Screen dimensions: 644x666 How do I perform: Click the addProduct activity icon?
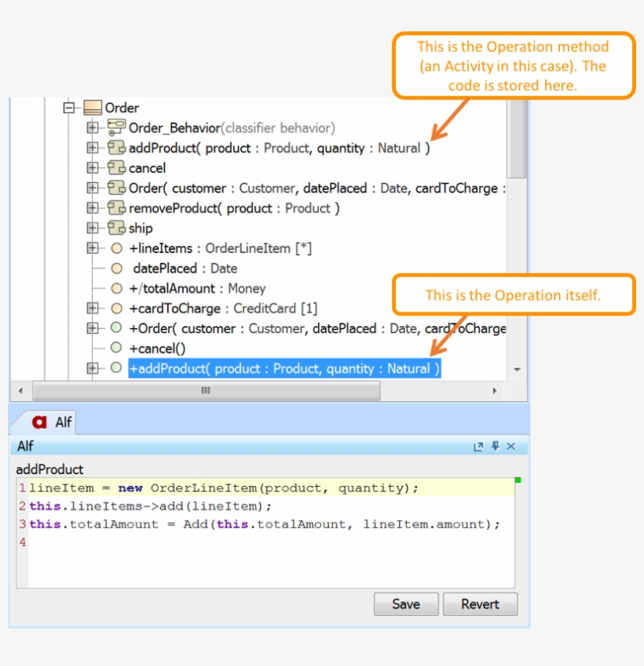[115, 148]
